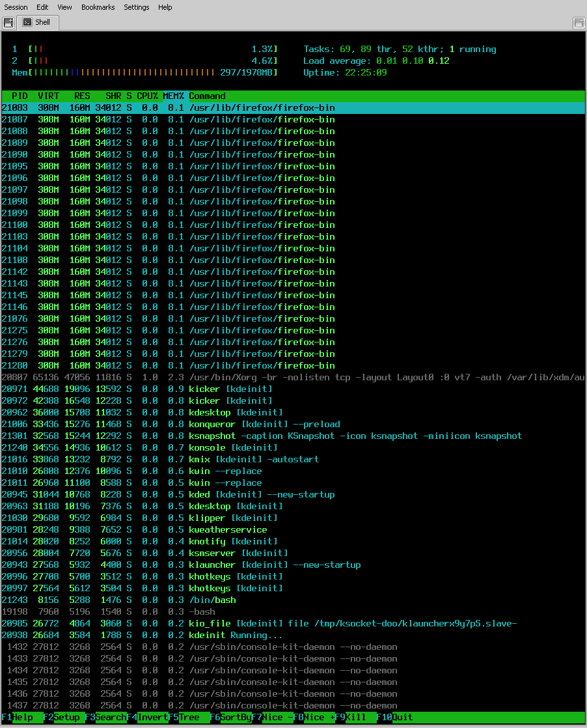Open the Bookmarks menu

click(x=98, y=7)
